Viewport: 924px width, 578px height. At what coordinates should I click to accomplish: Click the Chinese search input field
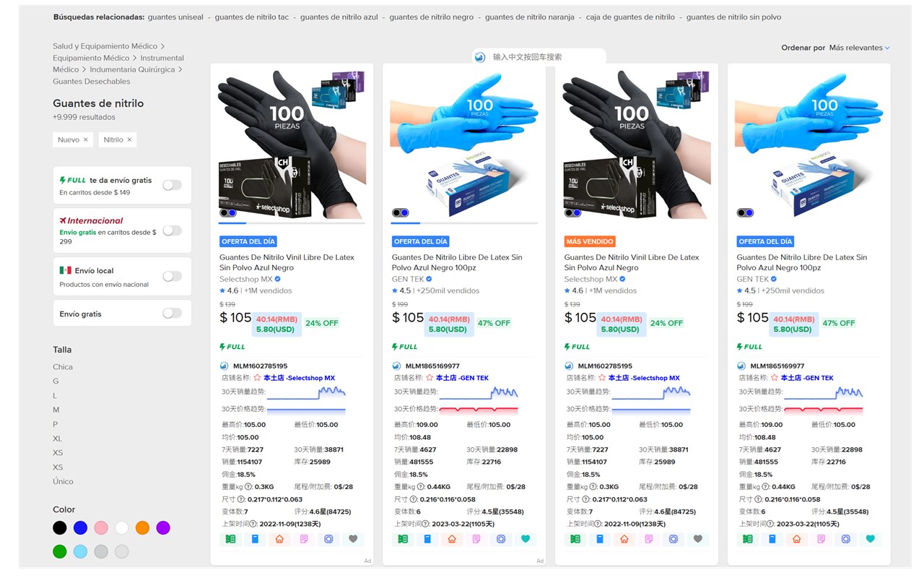pyautogui.click(x=546, y=57)
